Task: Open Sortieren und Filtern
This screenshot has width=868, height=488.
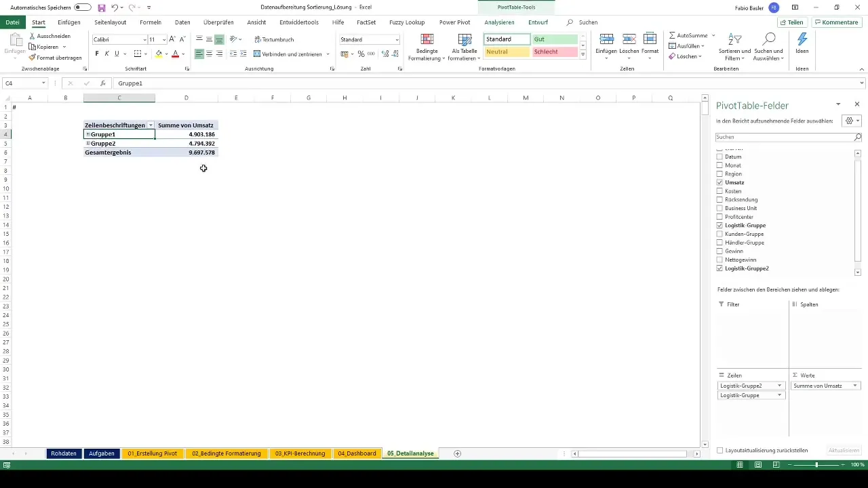Action: 735,47
